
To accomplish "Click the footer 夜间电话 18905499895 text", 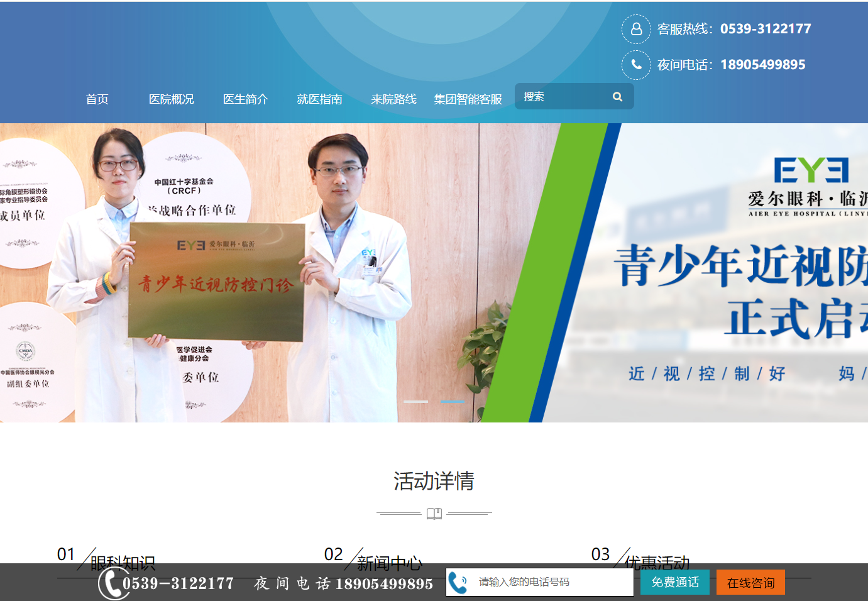I will click(343, 584).
